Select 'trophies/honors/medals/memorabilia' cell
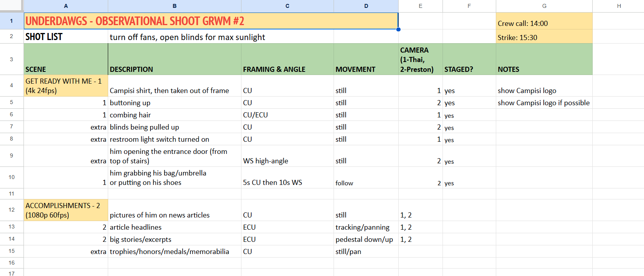The image size is (644, 276). (174, 251)
